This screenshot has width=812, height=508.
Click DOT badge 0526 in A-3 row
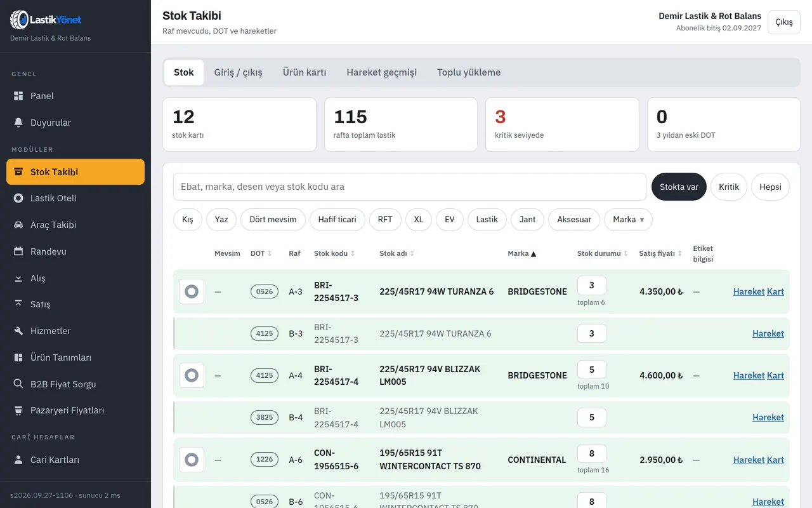point(265,291)
